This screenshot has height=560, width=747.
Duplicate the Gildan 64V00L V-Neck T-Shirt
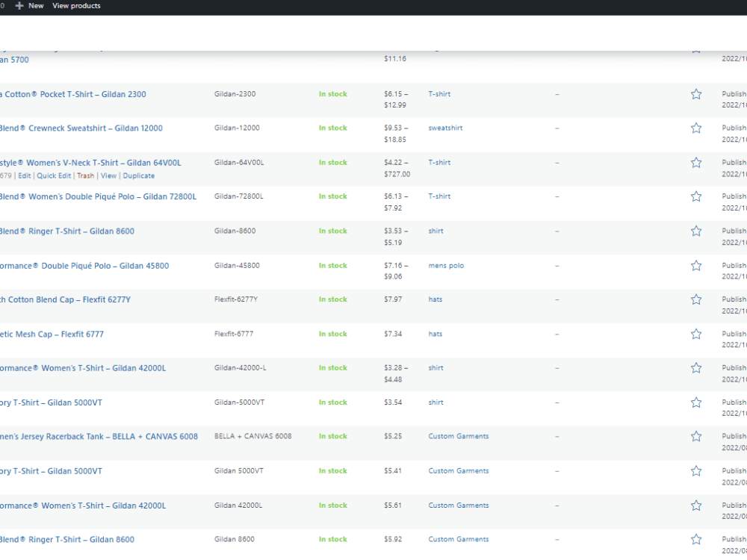click(x=139, y=175)
